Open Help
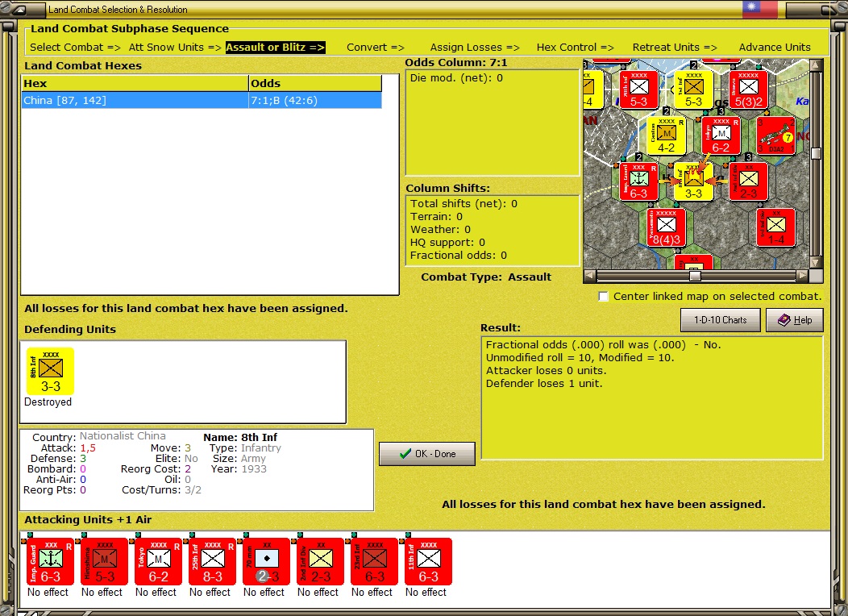The height and width of the screenshot is (616, 848). [x=795, y=320]
